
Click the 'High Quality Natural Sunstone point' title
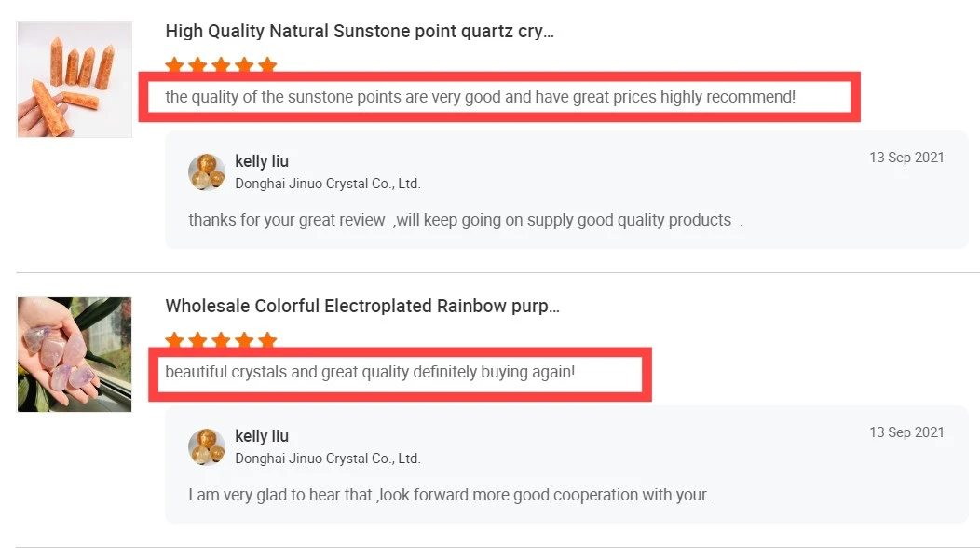coord(360,31)
